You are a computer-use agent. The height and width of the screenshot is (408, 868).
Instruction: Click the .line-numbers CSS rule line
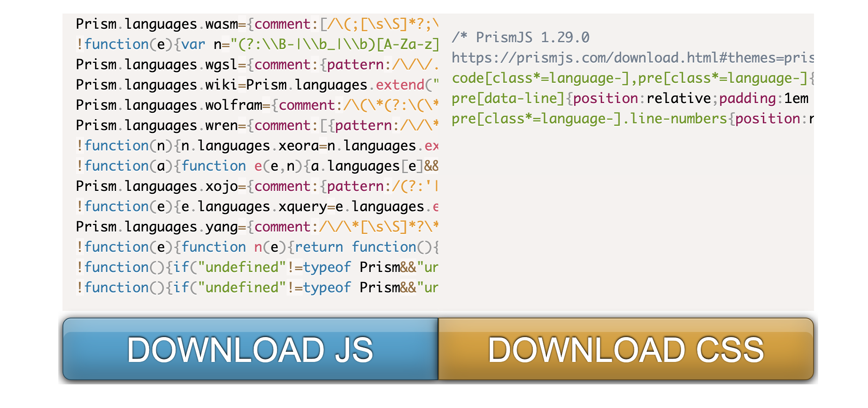(x=632, y=119)
